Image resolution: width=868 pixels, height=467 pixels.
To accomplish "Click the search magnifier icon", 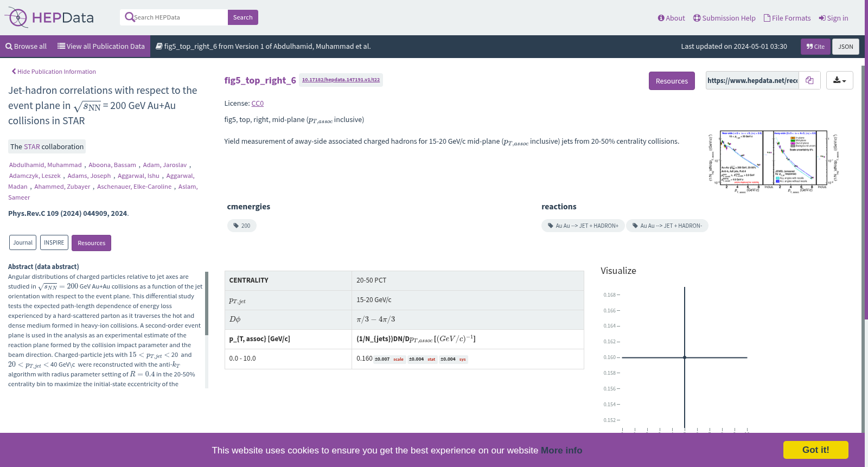I will [129, 17].
